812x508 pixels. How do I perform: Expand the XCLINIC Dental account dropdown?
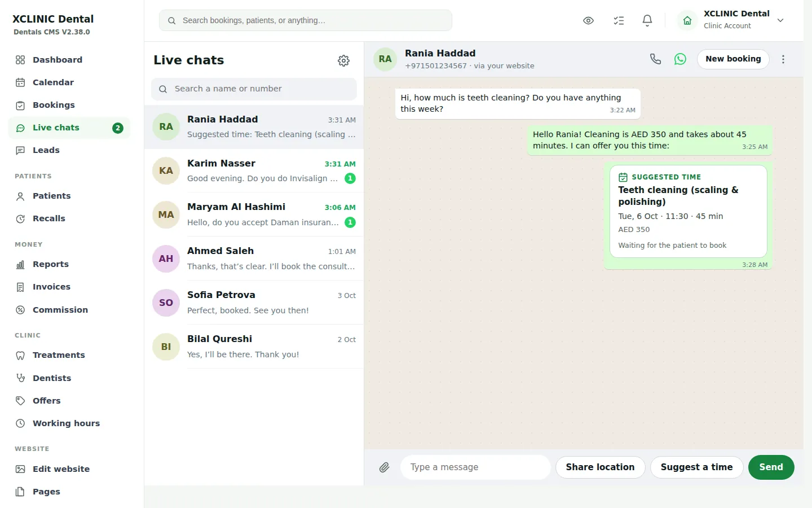pos(780,20)
